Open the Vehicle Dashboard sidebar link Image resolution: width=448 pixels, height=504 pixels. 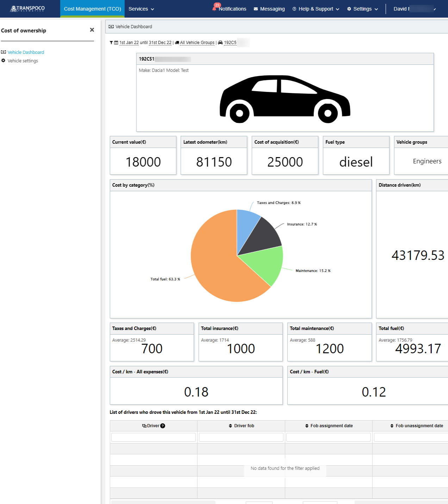26,52
